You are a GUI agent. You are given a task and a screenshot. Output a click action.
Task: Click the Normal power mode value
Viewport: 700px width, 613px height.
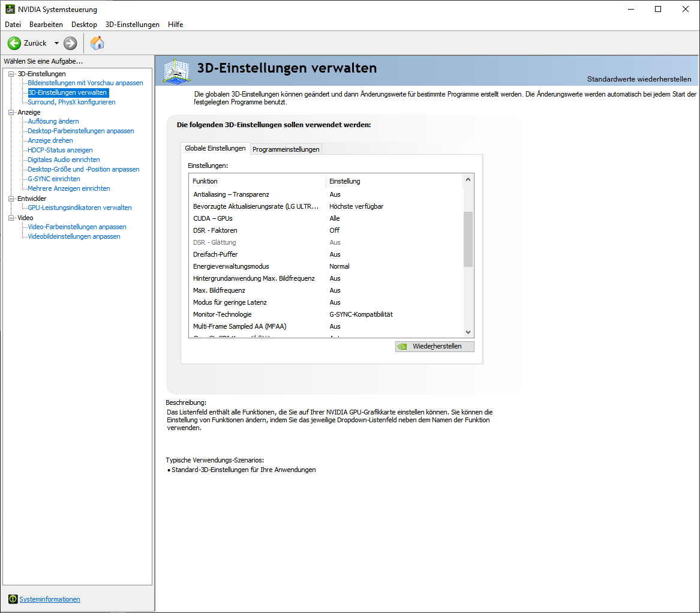tap(340, 266)
